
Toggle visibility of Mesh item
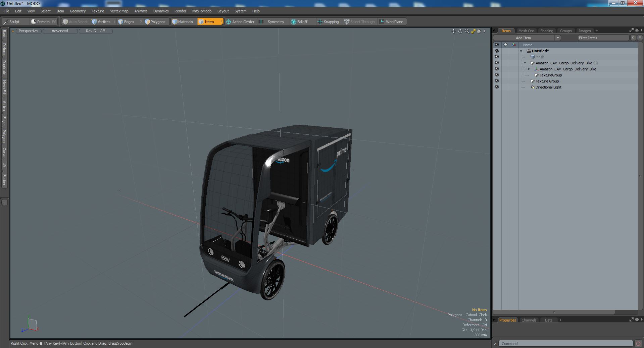point(497,57)
